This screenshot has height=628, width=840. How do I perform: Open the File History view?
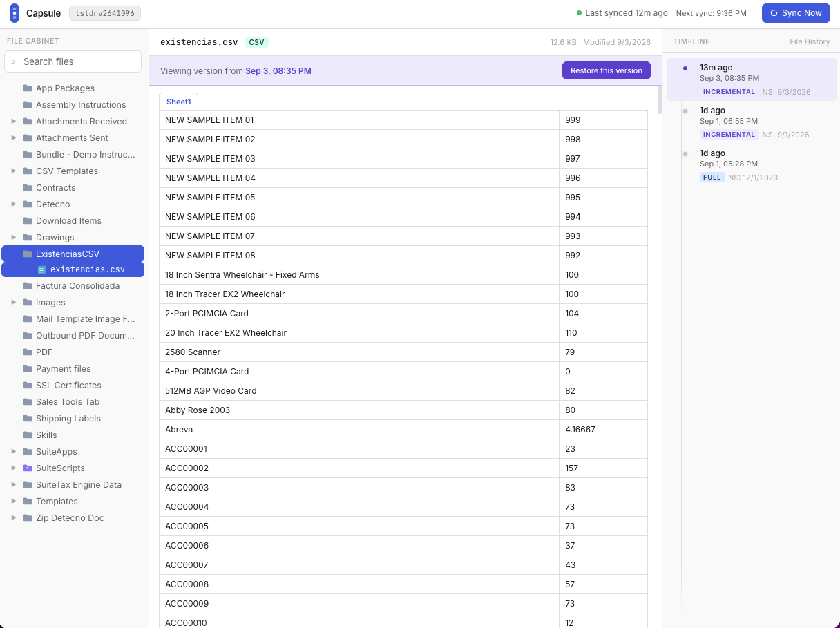click(810, 42)
